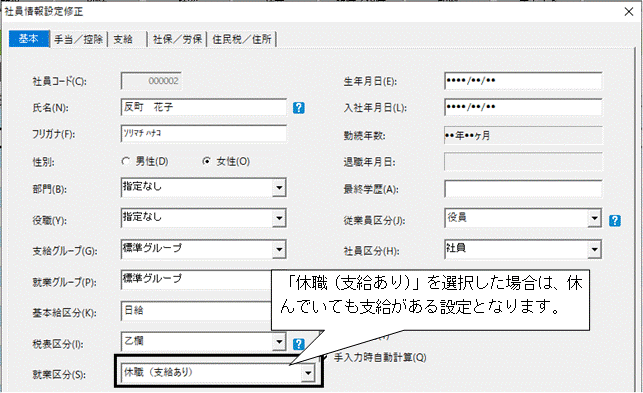Open help icon next to 従業員区分 dropdown

coord(614,221)
